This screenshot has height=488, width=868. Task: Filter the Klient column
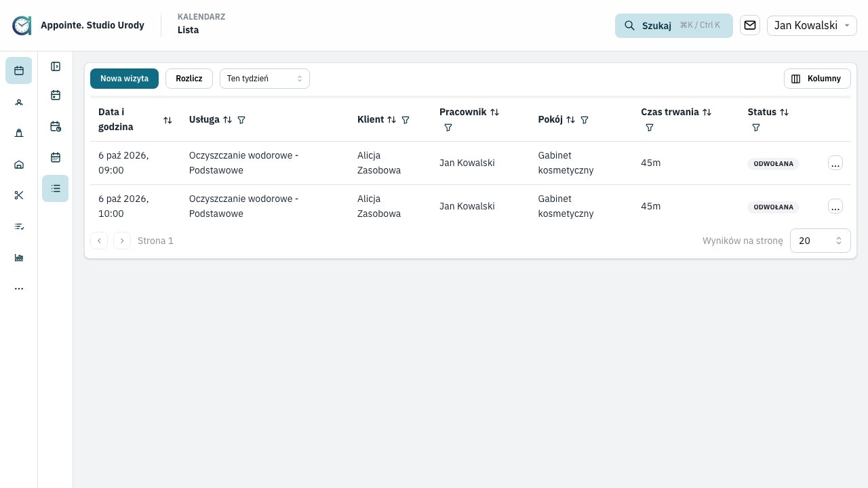[406, 120]
